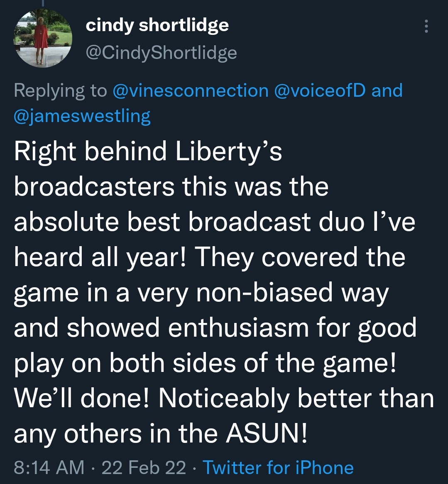Click the 8:14 AM timestamp
This screenshot has width=448, height=484.
click(49, 468)
